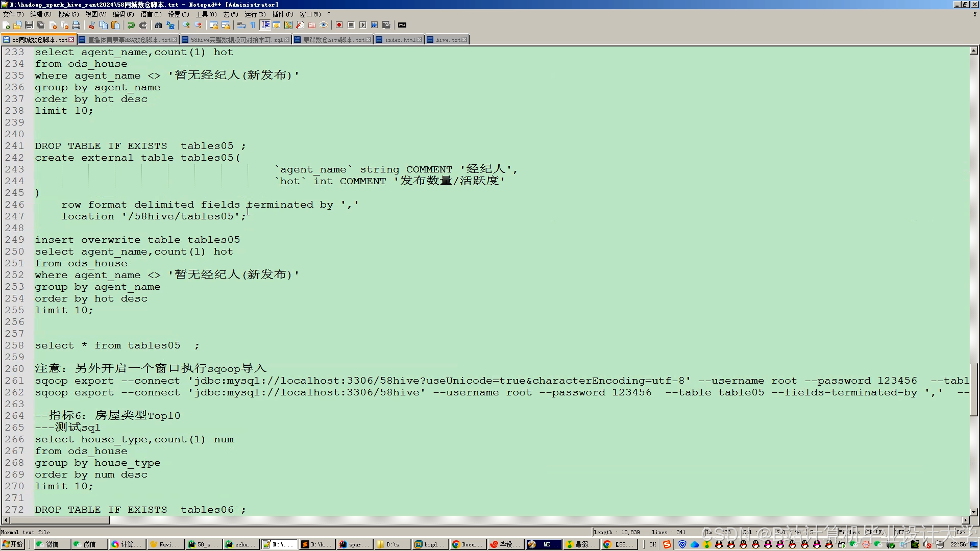Click the 开始 Start button in taskbar
980x551 pixels.
click(x=13, y=544)
